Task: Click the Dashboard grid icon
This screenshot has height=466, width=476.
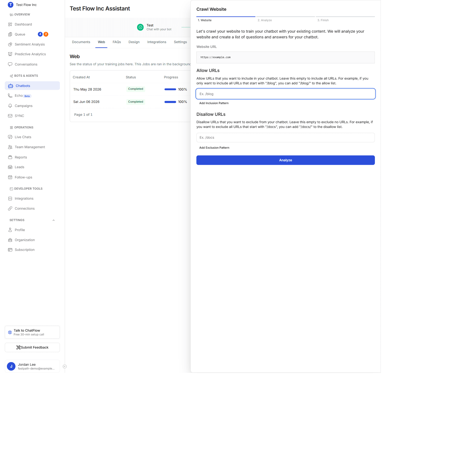Action: point(10,24)
